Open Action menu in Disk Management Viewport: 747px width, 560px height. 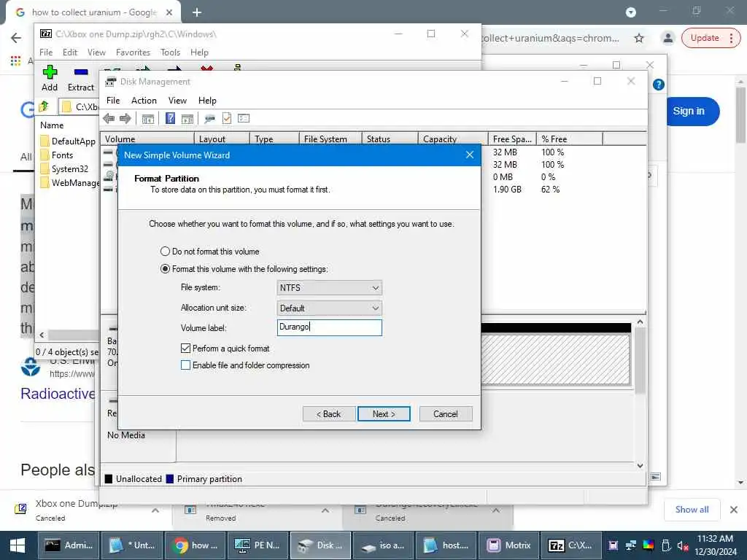[144, 101]
